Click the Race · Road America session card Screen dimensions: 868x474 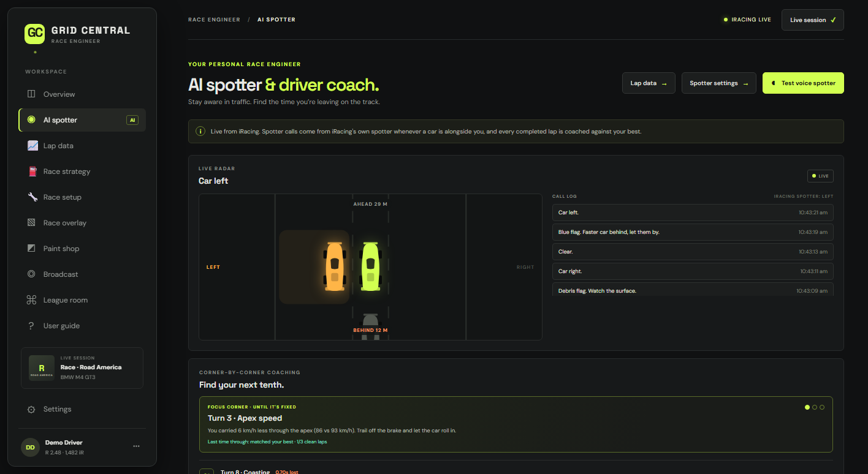tap(82, 368)
